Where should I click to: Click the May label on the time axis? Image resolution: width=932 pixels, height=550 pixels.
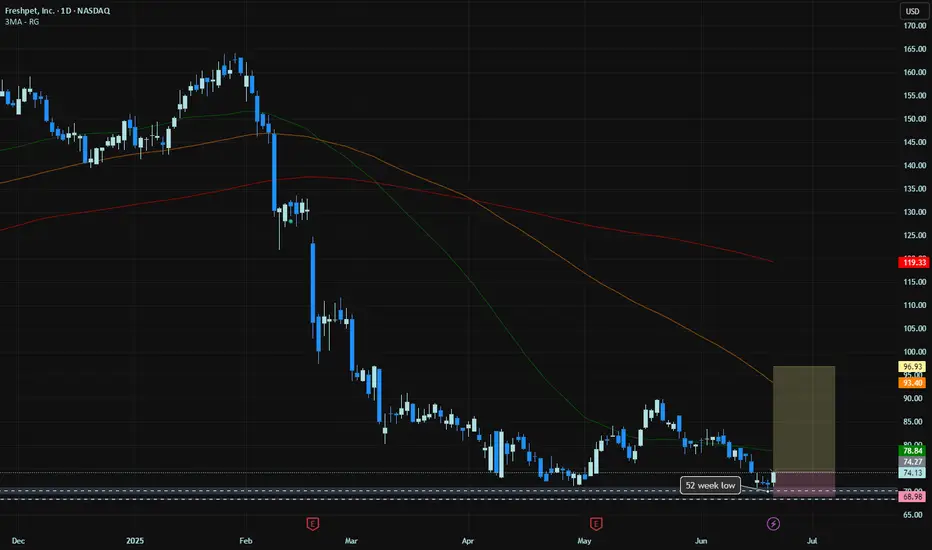pyautogui.click(x=584, y=541)
